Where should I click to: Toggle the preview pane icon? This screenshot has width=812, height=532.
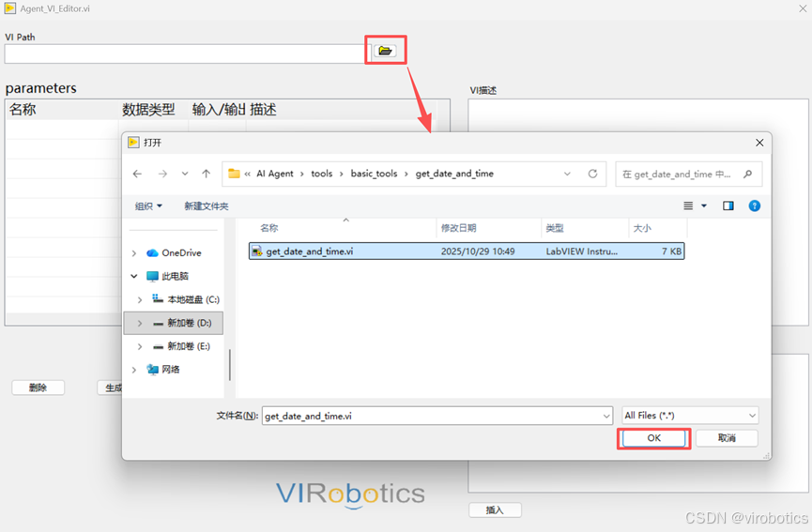728,206
